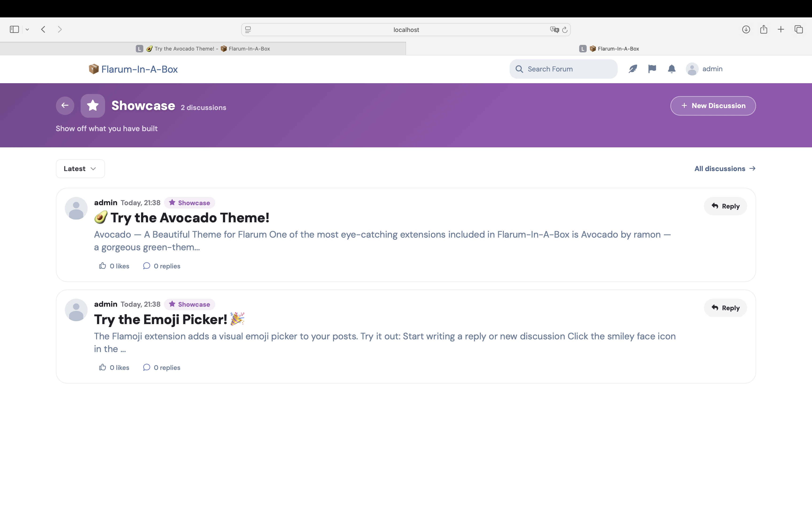Click the avatar on the Emoji Picker post
812x525 pixels.
(76, 310)
